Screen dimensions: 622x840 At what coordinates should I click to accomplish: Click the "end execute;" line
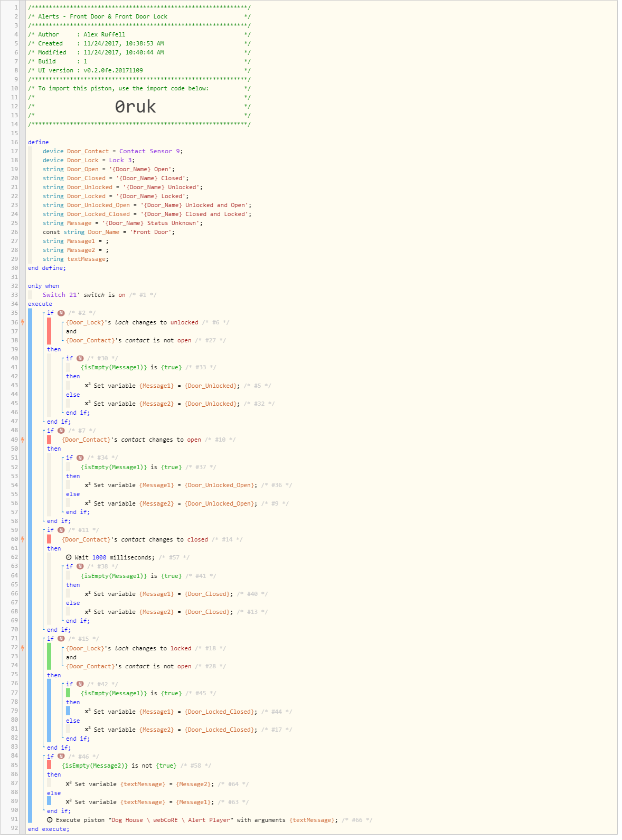click(x=49, y=829)
